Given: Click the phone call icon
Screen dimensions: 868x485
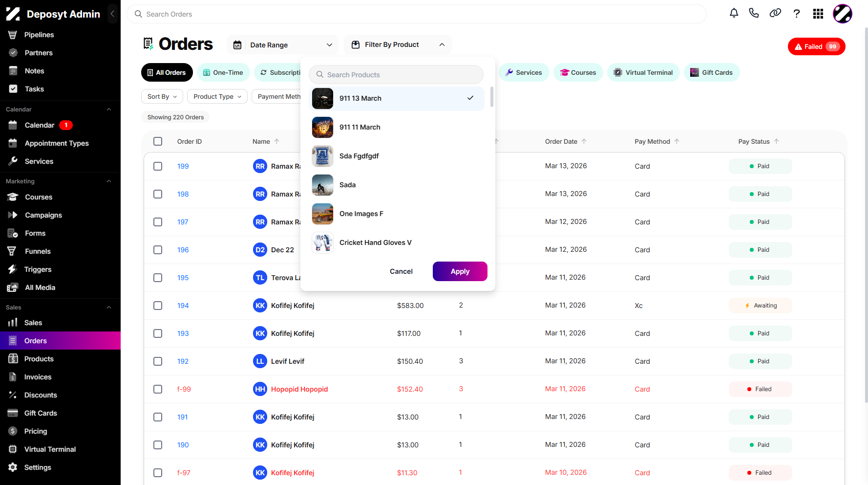Looking at the screenshot, I should tap(754, 13).
